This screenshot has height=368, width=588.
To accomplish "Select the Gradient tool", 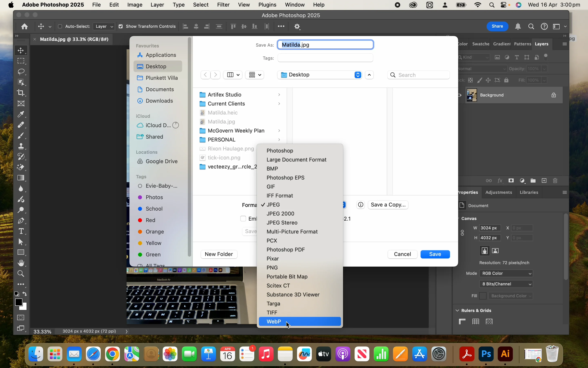I will pos(21,178).
